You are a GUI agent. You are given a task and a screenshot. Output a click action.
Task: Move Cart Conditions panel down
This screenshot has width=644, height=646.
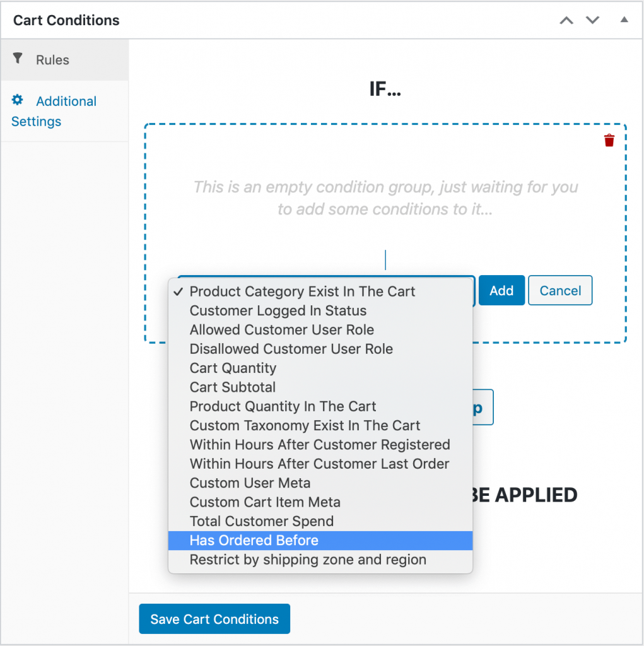tap(592, 20)
